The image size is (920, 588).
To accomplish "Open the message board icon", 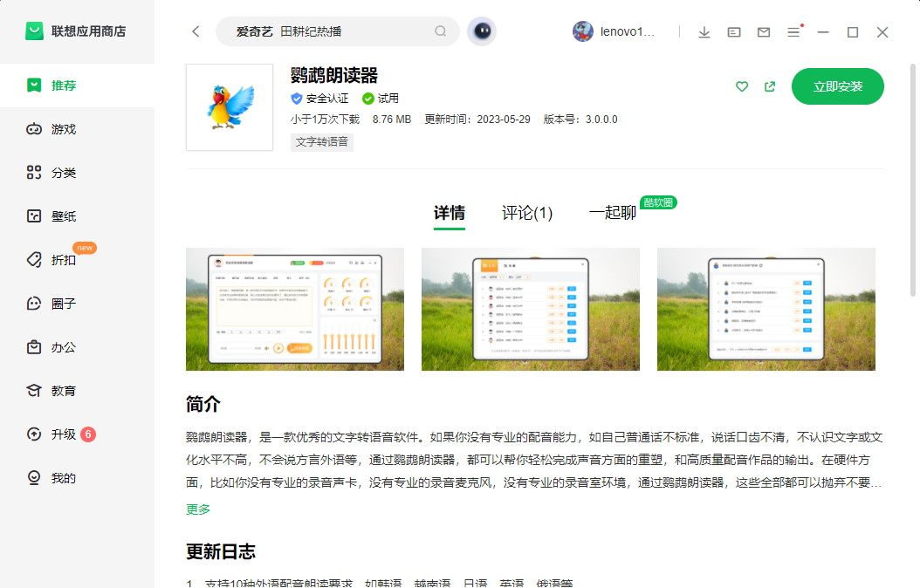I will (x=734, y=32).
